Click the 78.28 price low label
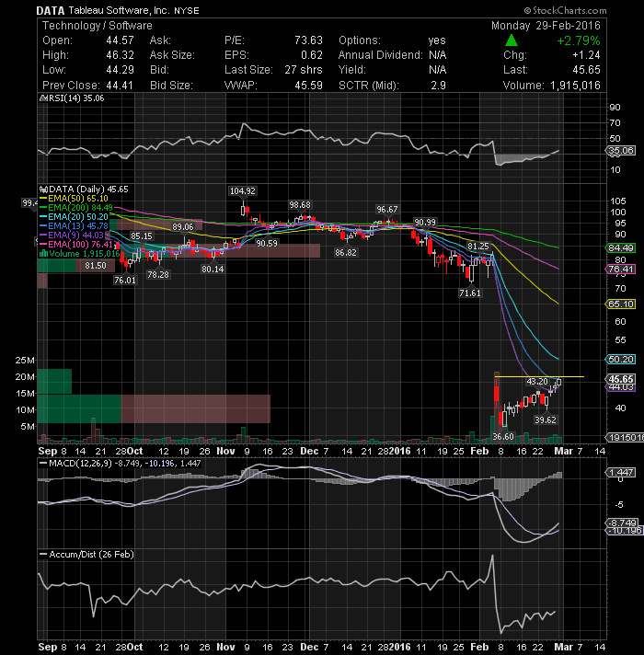The image size is (644, 655). [x=158, y=274]
